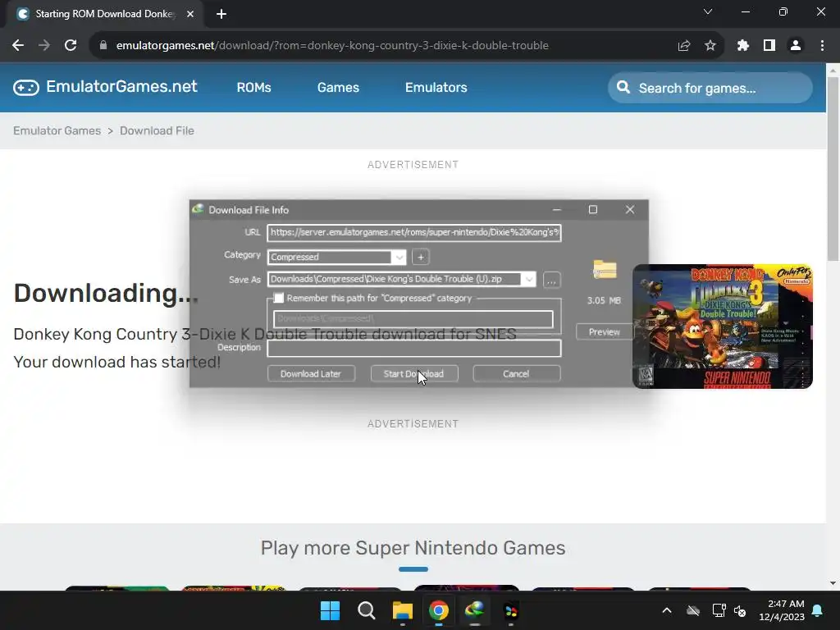The width and height of the screenshot is (840, 630).
Task: Click the compressed folder file icon
Action: 605,269
